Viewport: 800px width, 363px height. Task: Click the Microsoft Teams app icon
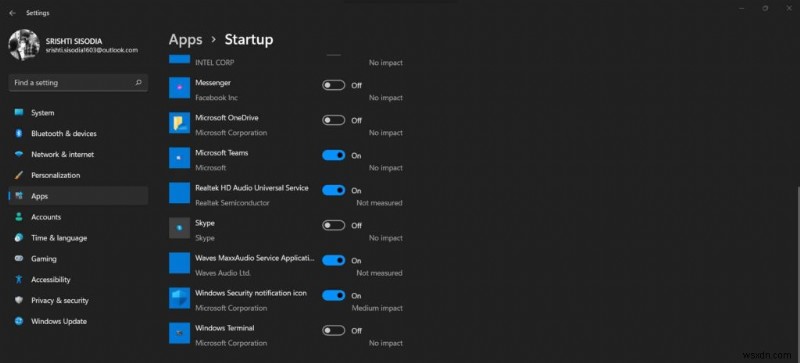coord(180,158)
